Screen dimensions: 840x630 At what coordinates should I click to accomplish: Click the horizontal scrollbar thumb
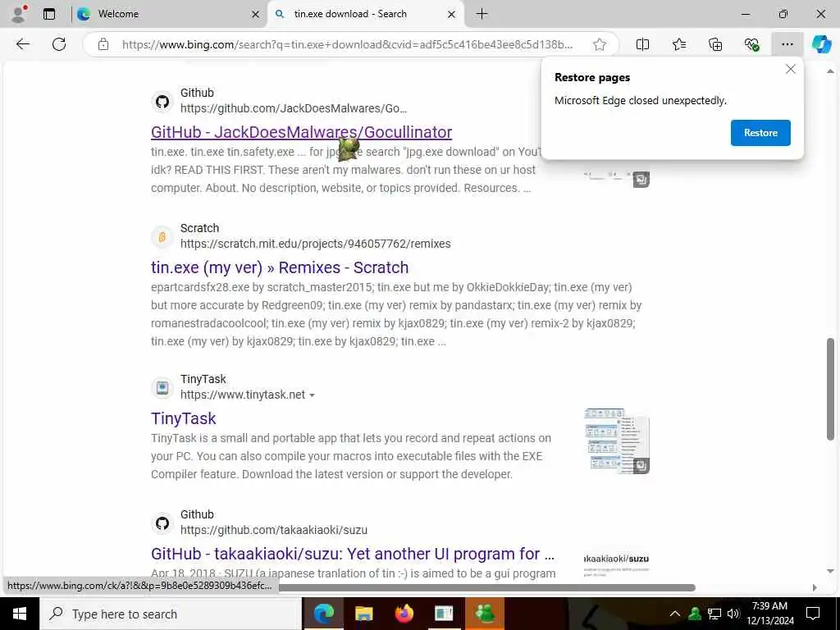tap(487, 587)
